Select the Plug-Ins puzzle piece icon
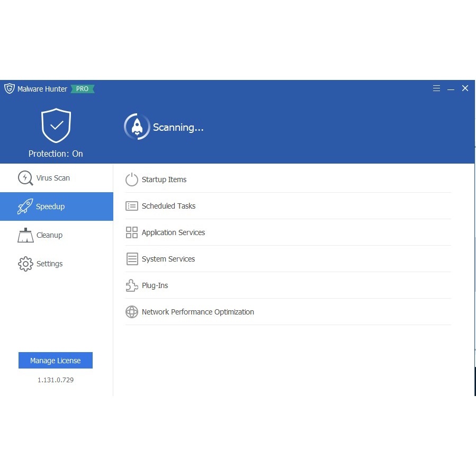Viewport: 476px width, 476px height. tap(132, 285)
